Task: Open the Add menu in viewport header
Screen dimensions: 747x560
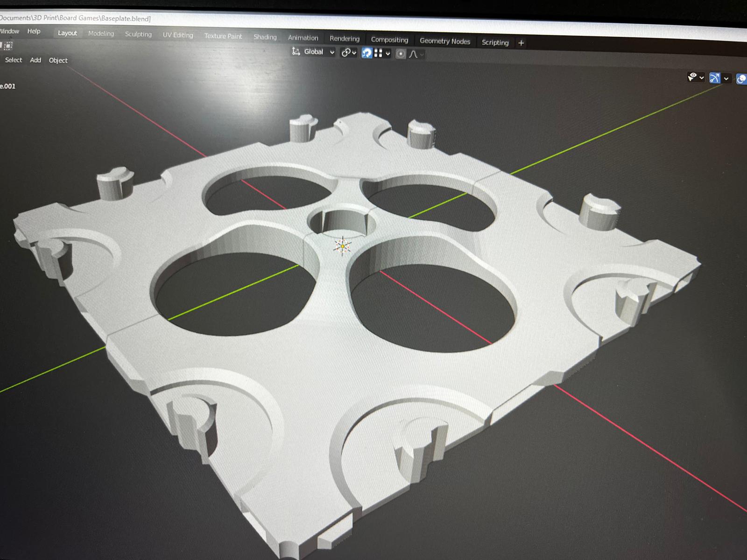Action: [35, 60]
